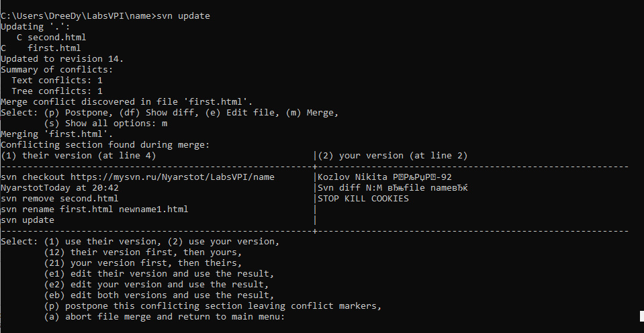Click the '(12) their version first, then yours' option
The height and width of the screenshot is (333, 644).
point(142,252)
